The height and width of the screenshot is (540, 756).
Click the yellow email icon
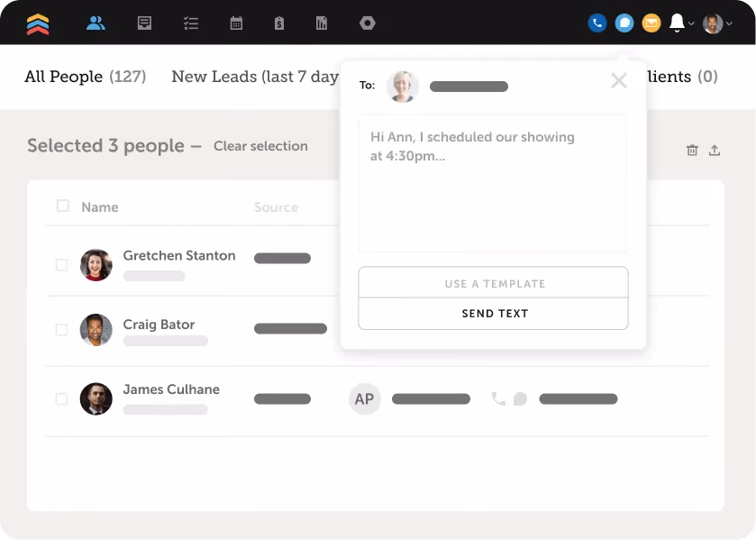coord(651,23)
